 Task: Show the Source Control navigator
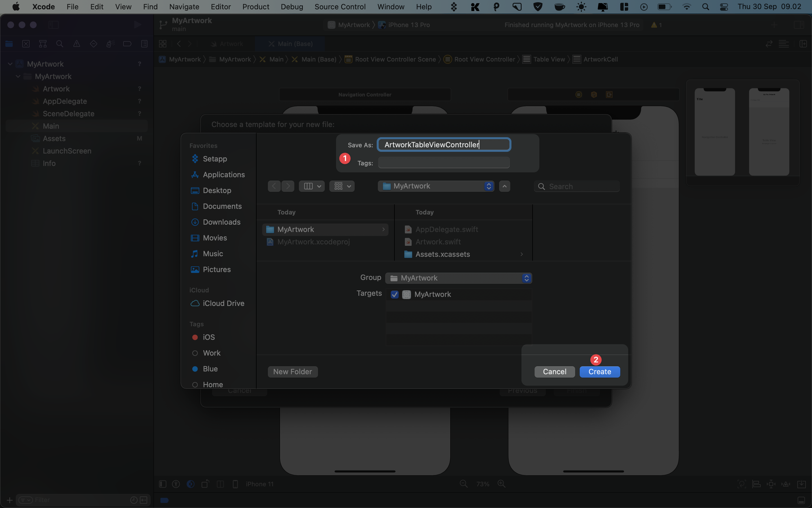coord(26,44)
